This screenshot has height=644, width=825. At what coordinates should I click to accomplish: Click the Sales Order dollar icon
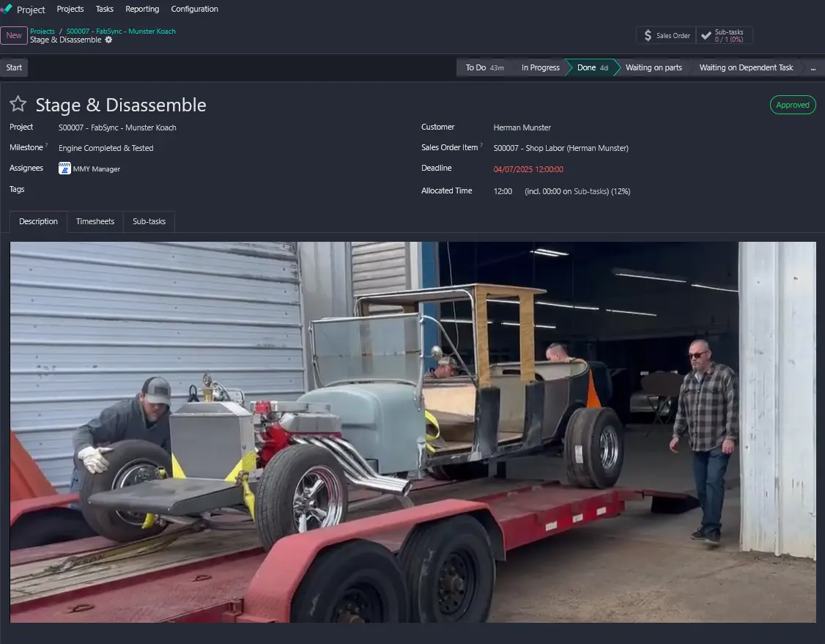[648, 36]
